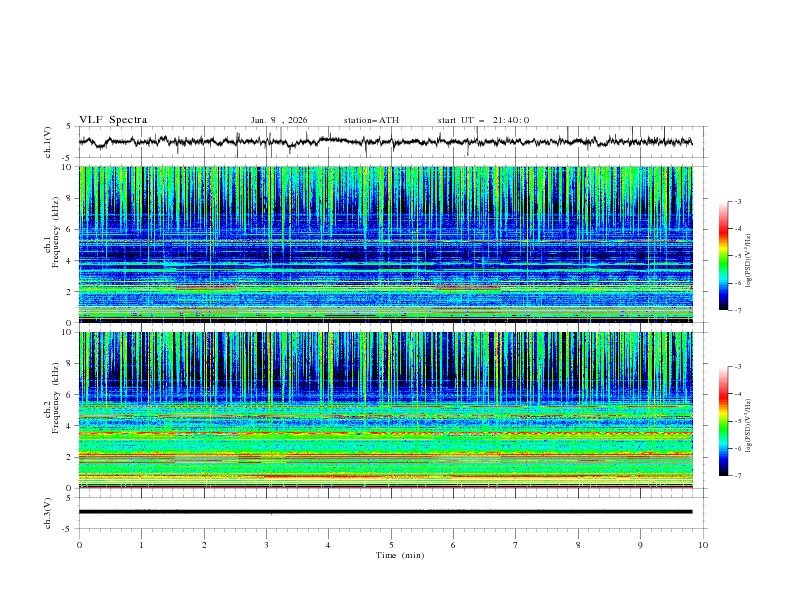The height and width of the screenshot is (612, 792).
Task: Click the ch.1 voltage waveform trace
Action: click(x=385, y=142)
